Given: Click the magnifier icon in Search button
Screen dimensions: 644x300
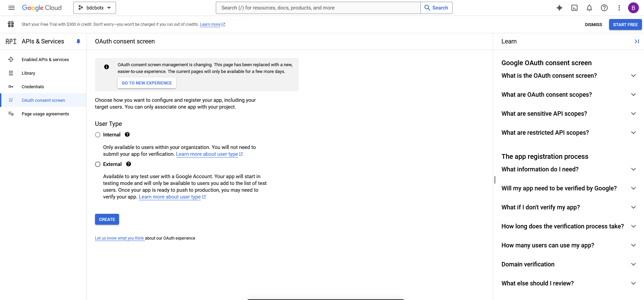Looking at the screenshot, I should click(427, 8).
